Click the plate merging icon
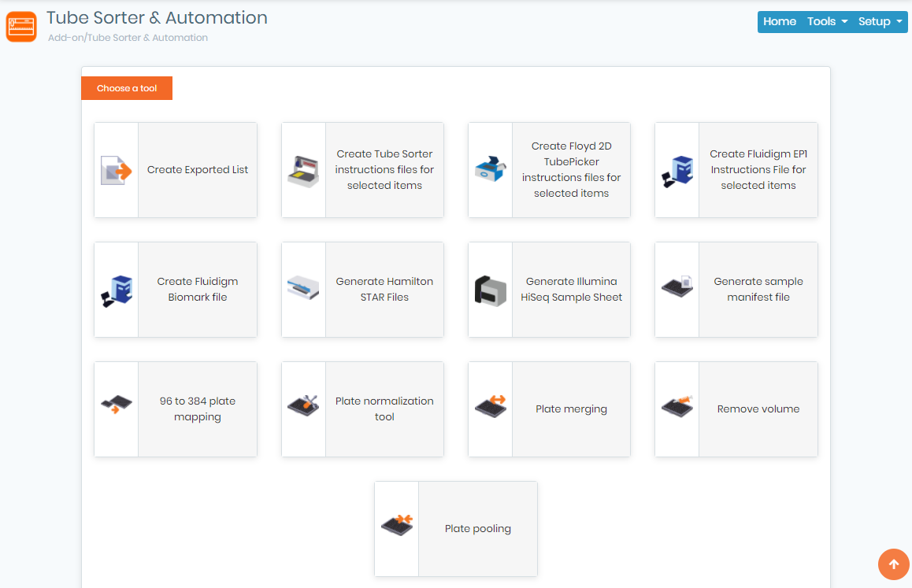 pos(491,406)
